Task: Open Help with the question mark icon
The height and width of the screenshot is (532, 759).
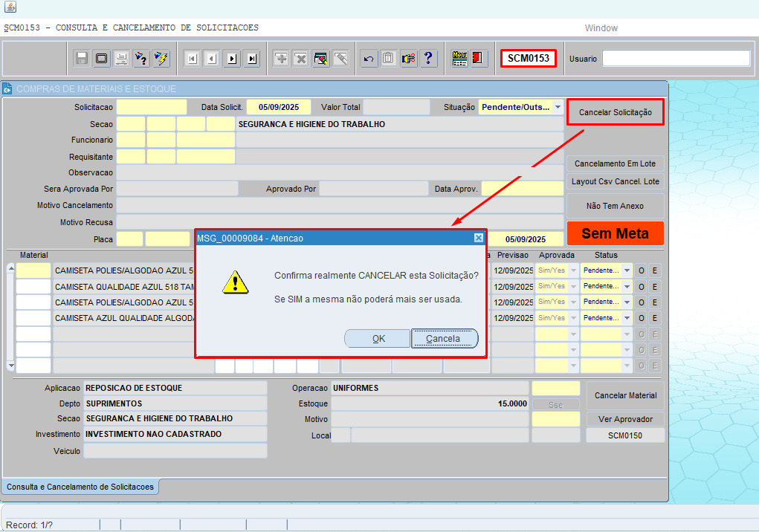Action: (x=428, y=59)
